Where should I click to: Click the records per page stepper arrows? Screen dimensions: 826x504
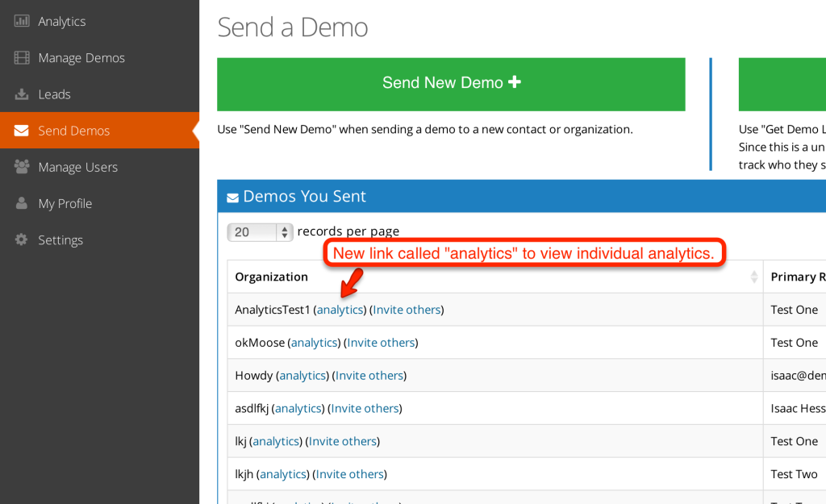click(285, 232)
